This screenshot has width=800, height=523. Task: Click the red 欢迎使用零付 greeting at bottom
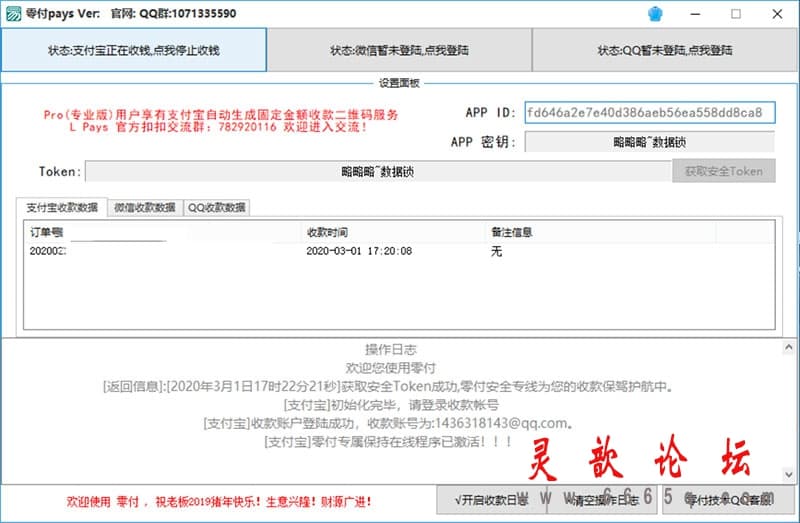(219, 502)
